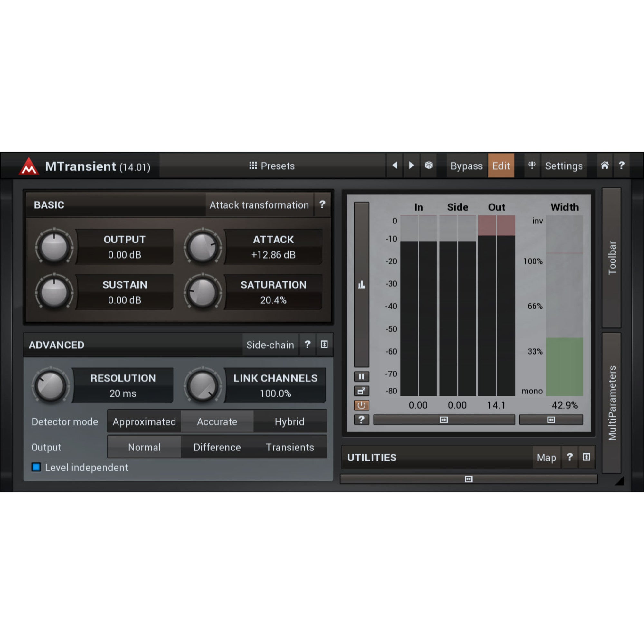The height and width of the screenshot is (644, 644).
Task: Select Hybrid detector mode
Action: pyautogui.click(x=290, y=422)
